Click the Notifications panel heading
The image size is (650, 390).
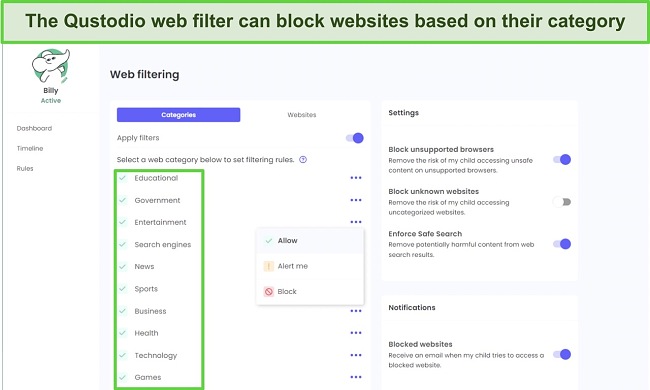pyautogui.click(x=412, y=308)
